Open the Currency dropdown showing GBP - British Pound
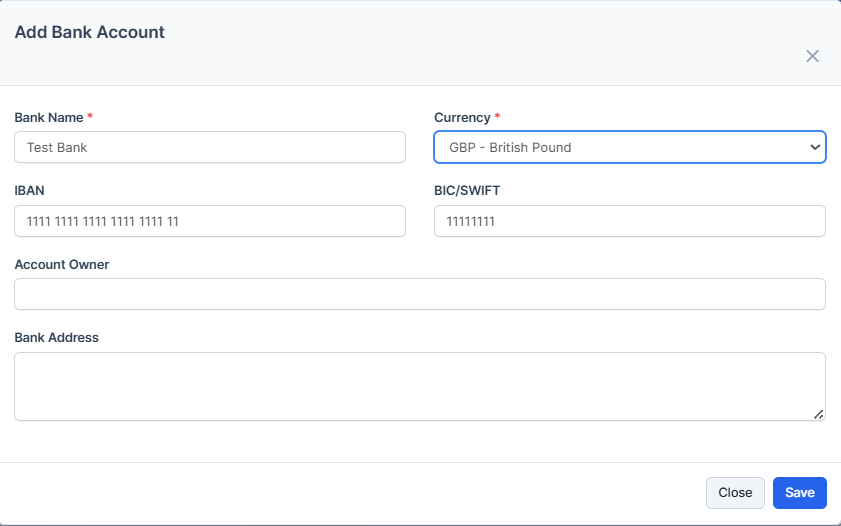Screen dimensions: 841x526 pos(620,147)
